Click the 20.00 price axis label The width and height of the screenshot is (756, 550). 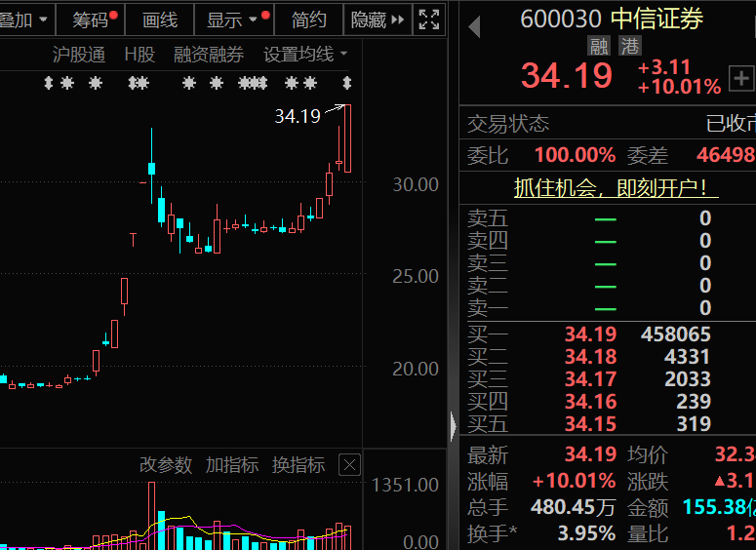pos(416,370)
